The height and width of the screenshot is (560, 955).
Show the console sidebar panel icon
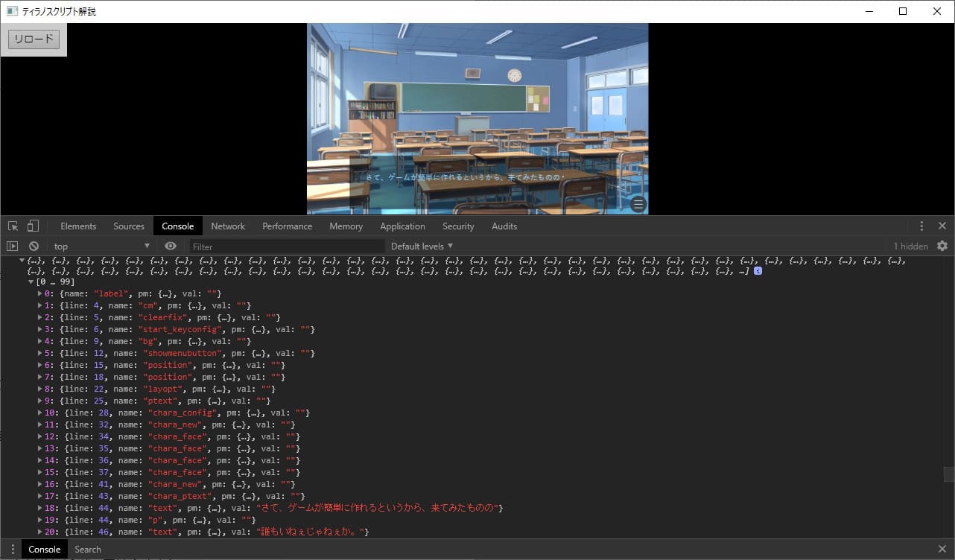coord(13,246)
